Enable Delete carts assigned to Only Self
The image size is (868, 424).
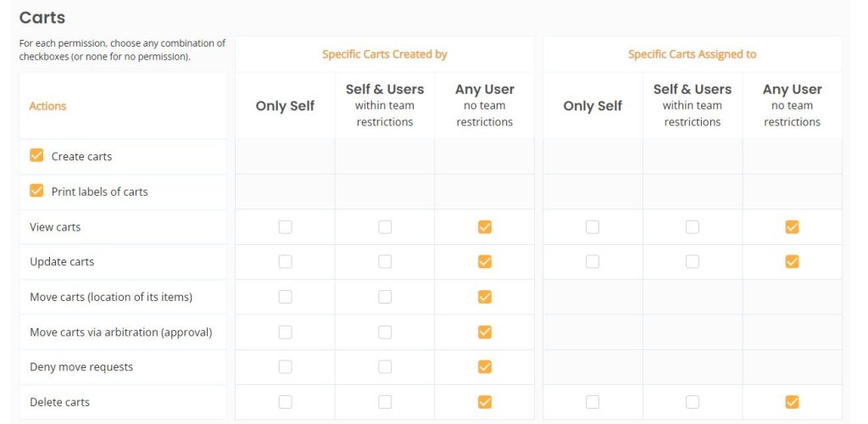pos(593,402)
